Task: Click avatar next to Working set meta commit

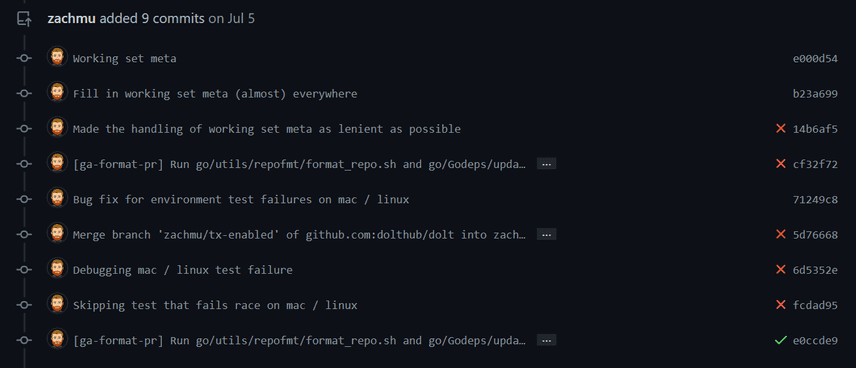Action: tap(57, 57)
